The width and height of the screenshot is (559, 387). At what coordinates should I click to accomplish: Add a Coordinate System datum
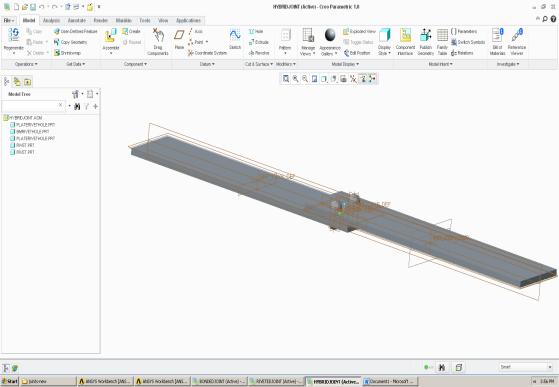[x=207, y=53]
